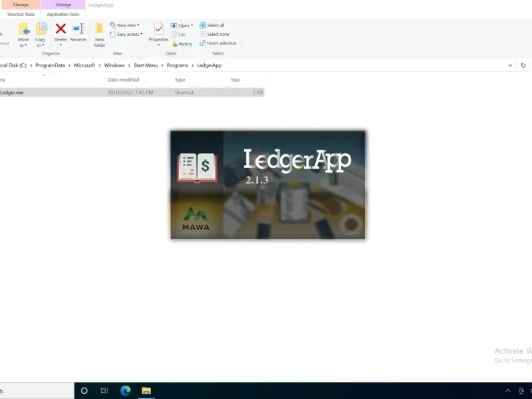Open the Easy access dropdown

tap(126, 35)
